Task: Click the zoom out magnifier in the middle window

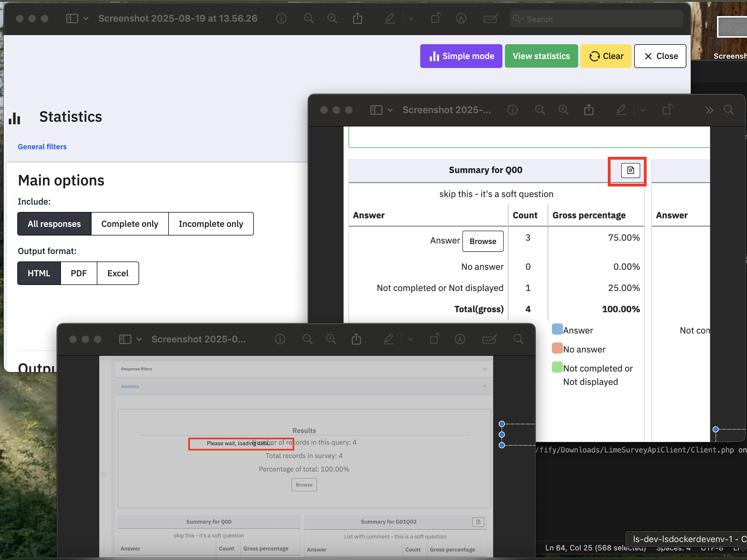Action: [x=540, y=110]
